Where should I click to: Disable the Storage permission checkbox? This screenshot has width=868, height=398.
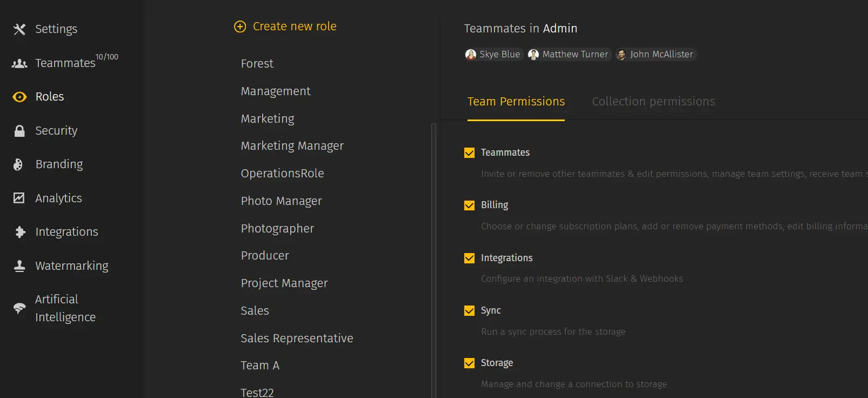pos(469,363)
